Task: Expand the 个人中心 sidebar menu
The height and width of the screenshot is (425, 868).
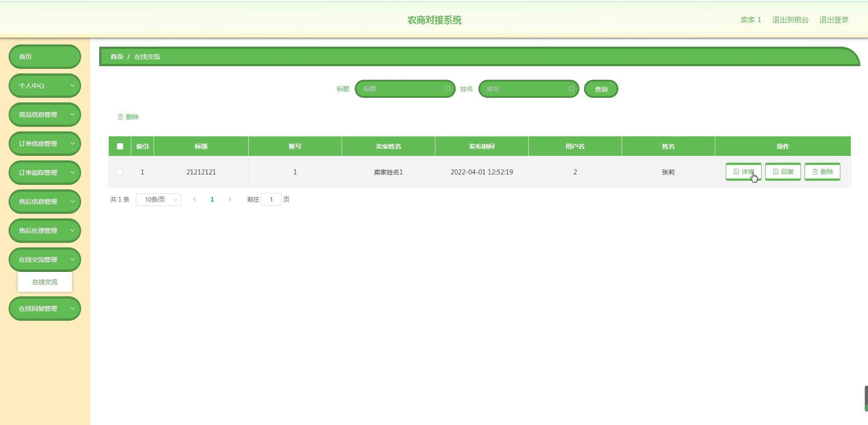Action: (x=44, y=86)
